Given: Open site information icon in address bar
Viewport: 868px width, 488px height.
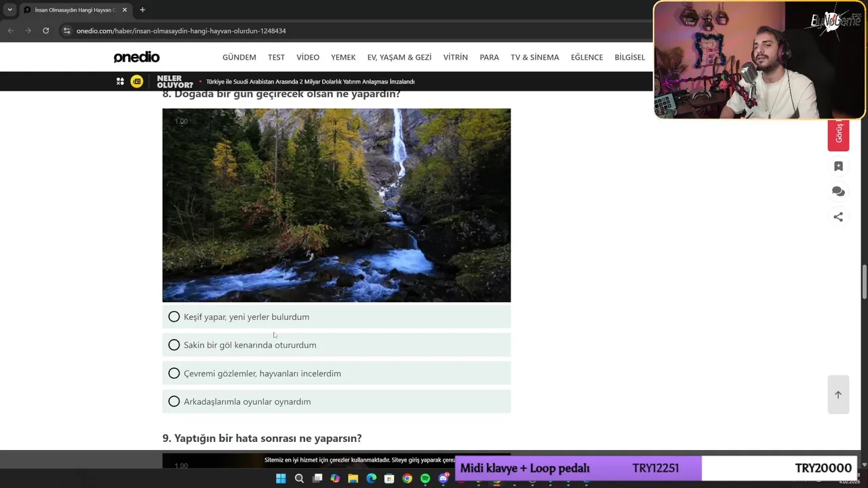Looking at the screenshot, I should (x=66, y=30).
